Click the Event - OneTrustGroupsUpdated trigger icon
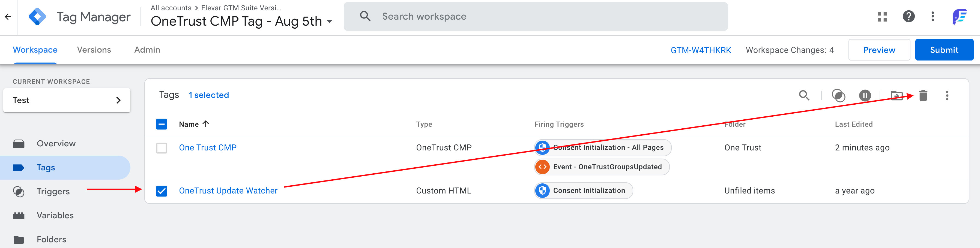The width and height of the screenshot is (980, 248). click(x=542, y=167)
